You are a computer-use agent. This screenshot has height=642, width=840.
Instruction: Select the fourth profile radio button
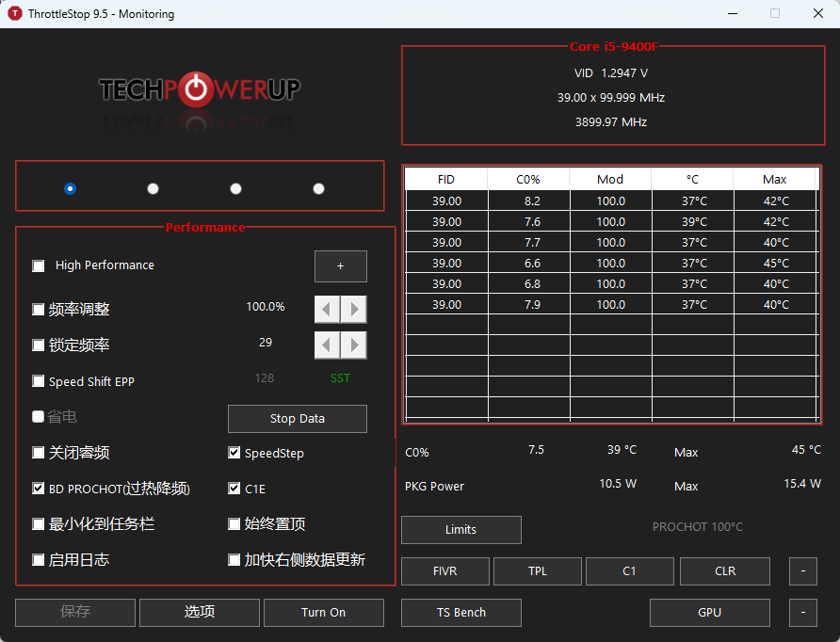318,188
